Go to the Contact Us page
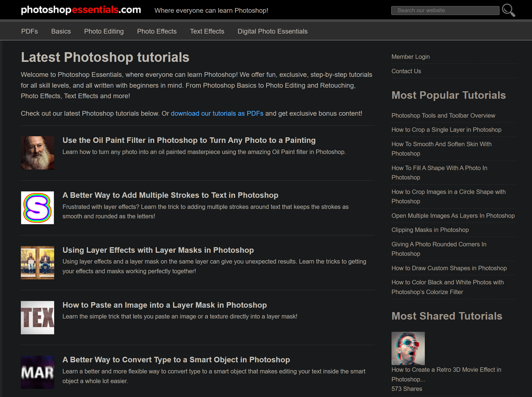 click(x=406, y=71)
